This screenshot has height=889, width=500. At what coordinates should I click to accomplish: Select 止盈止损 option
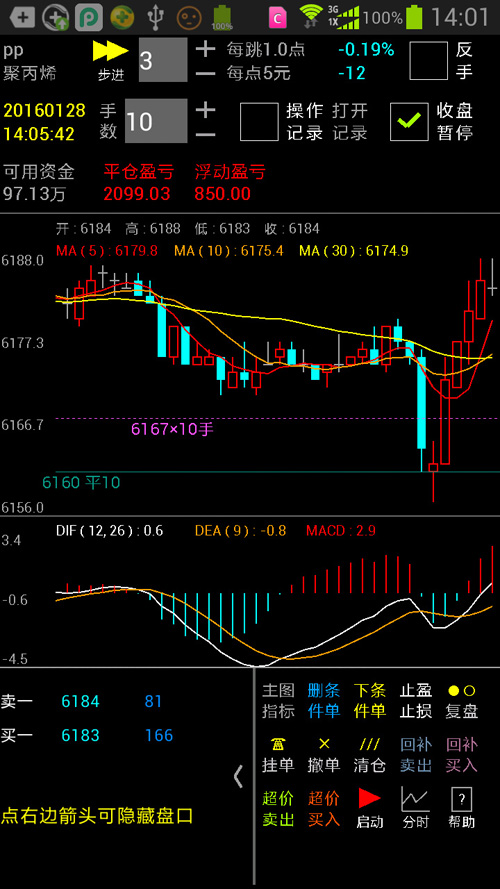click(416, 701)
